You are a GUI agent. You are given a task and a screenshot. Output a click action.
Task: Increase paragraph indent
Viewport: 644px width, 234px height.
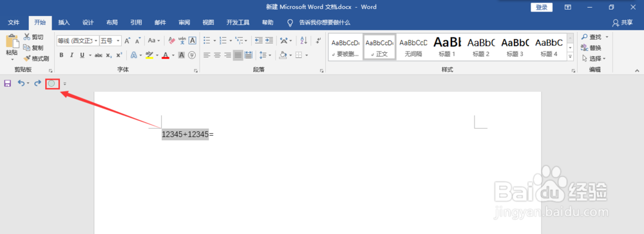pos(269,40)
